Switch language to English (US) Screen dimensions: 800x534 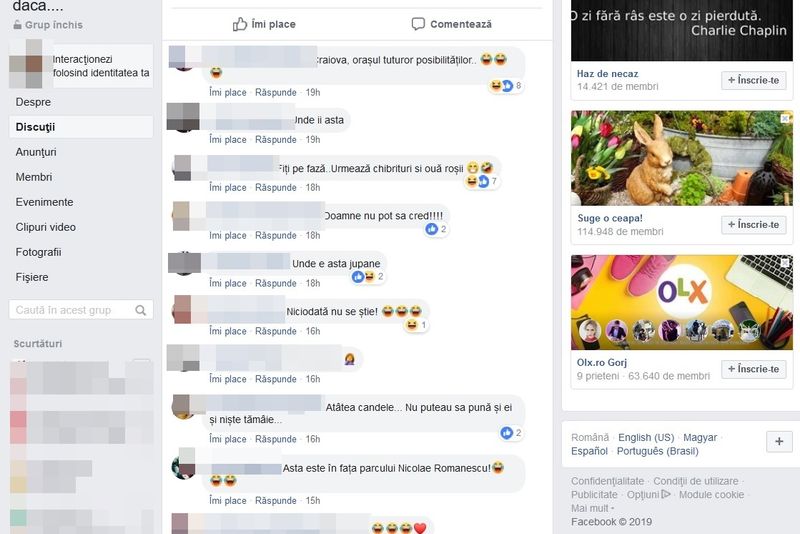646,438
